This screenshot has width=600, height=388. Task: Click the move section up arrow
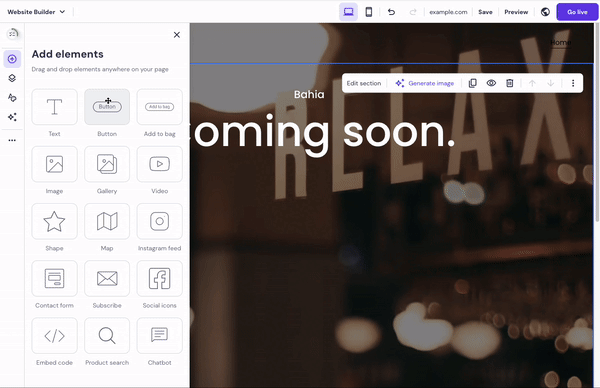pos(532,83)
